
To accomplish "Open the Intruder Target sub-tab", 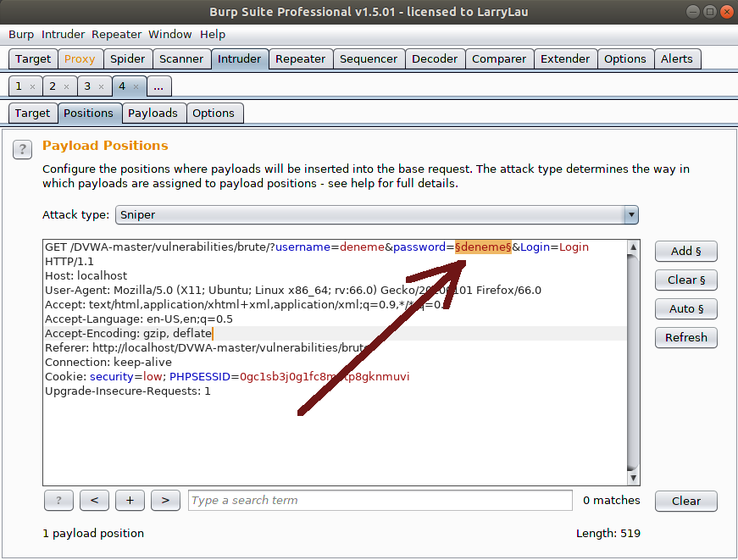I will click(32, 113).
